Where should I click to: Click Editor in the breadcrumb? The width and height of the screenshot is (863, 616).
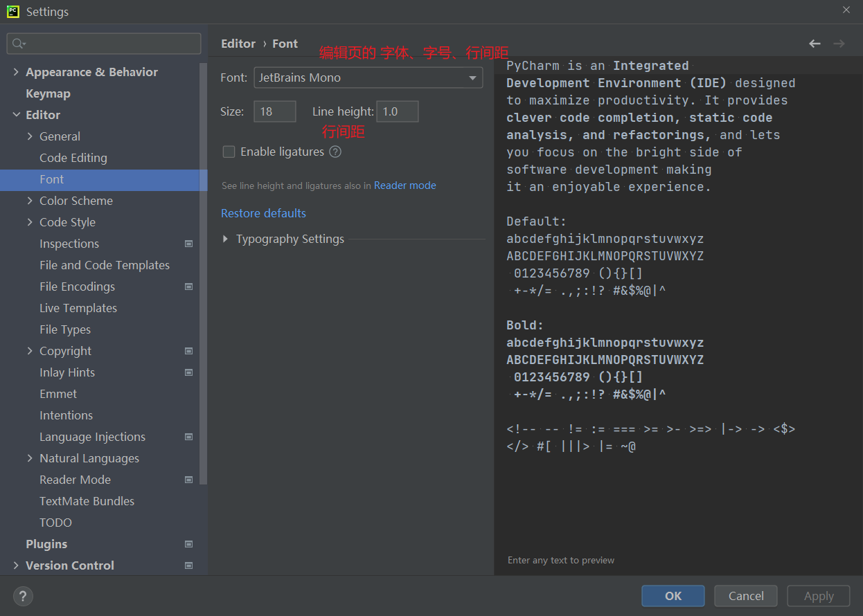tap(238, 44)
